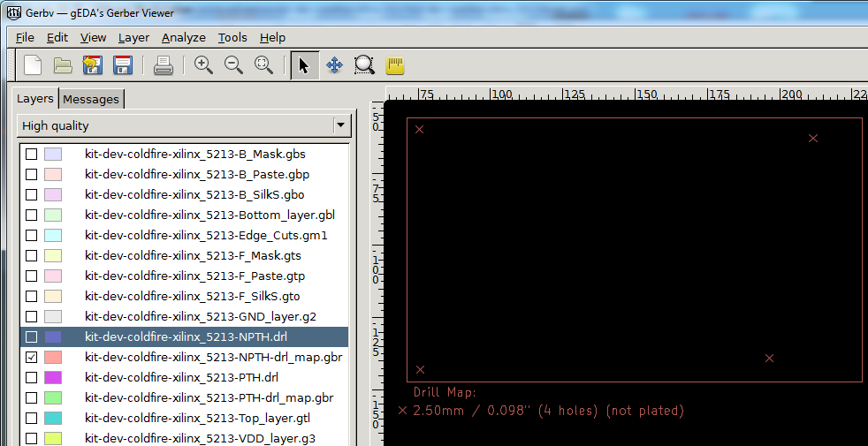Click the Open layer folder icon
Image resolution: width=868 pixels, height=446 pixels.
[63, 65]
